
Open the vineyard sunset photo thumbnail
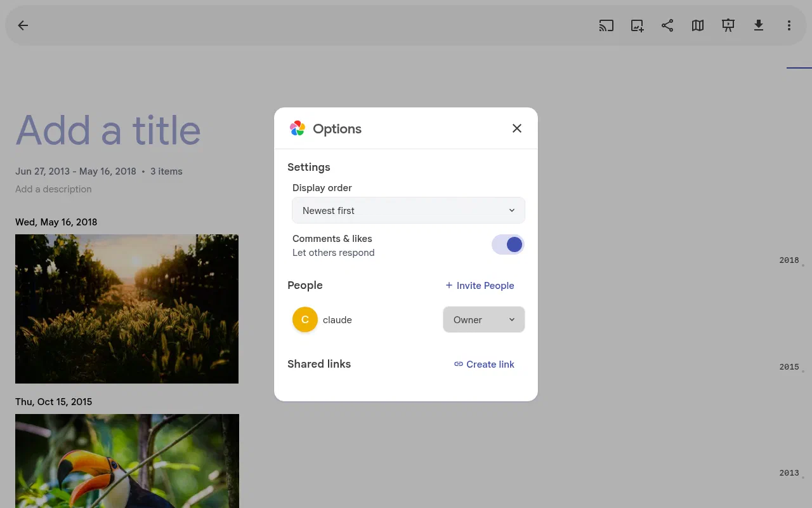pyautogui.click(x=127, y=309)
